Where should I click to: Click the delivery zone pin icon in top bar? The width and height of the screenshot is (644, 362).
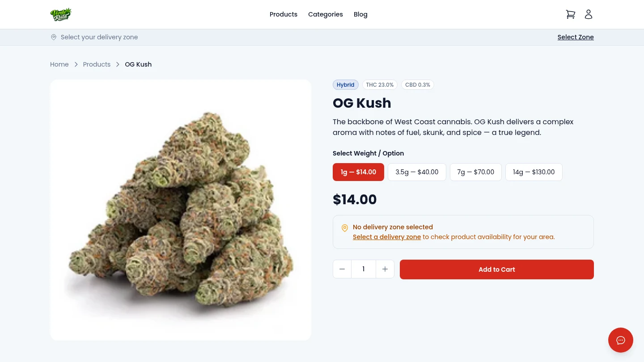pos(54,37)
